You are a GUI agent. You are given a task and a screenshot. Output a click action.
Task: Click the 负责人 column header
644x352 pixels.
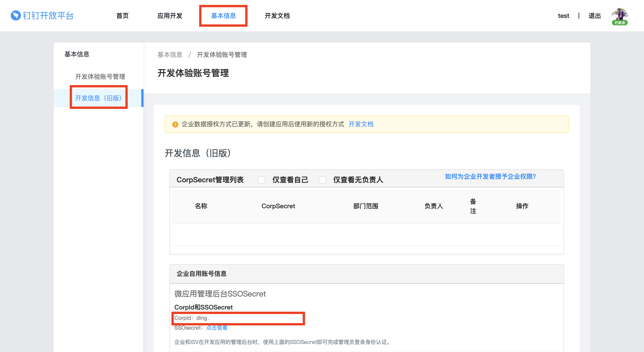434,206
